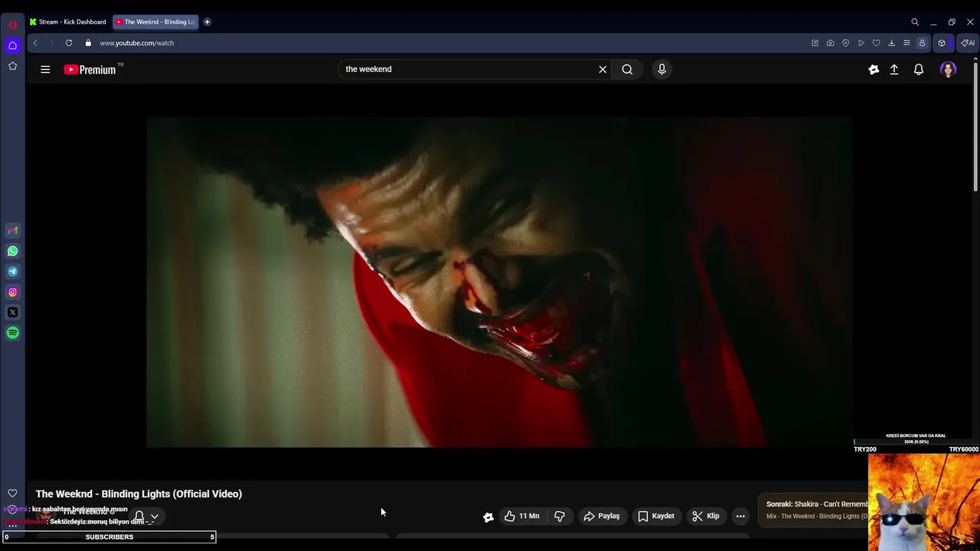The width and height of the screenshot is (980, 551).
Task: Open the Opera AI assistant
Action: click(968, 43)
